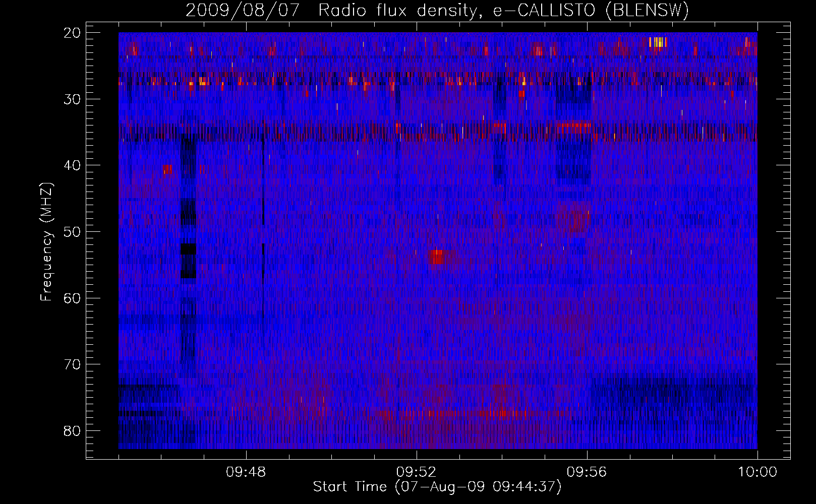Click the 50 frequency tick label
The image size is (816, 504).
pos(73,232)
